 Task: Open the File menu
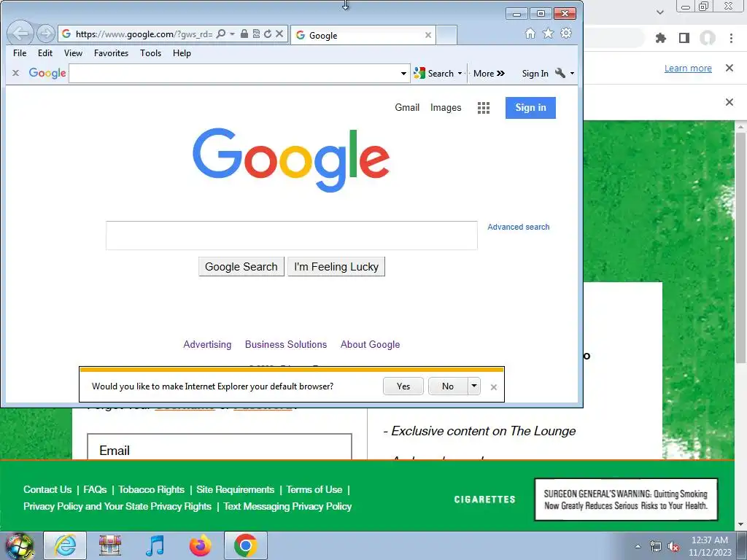click(x=20, y=53)
